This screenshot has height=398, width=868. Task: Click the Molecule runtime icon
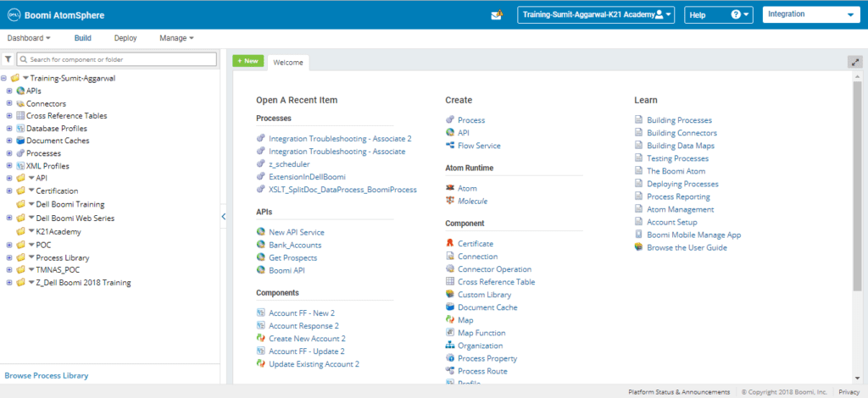(x=450, y=202)
